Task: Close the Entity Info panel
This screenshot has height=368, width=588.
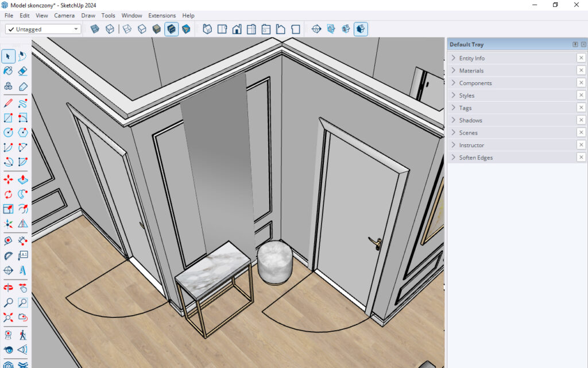Action: (581, 58)
